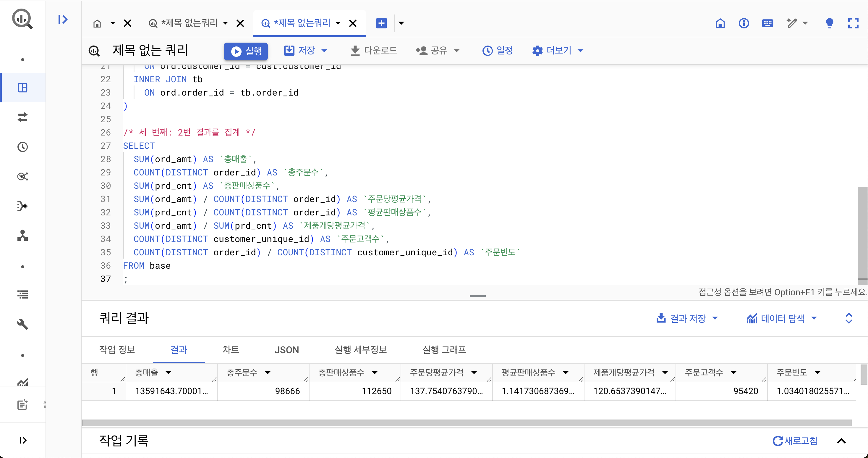Open scheduled queries clock icon in sidebar
This screenshot has width=868, height=458.
point(22,147)
